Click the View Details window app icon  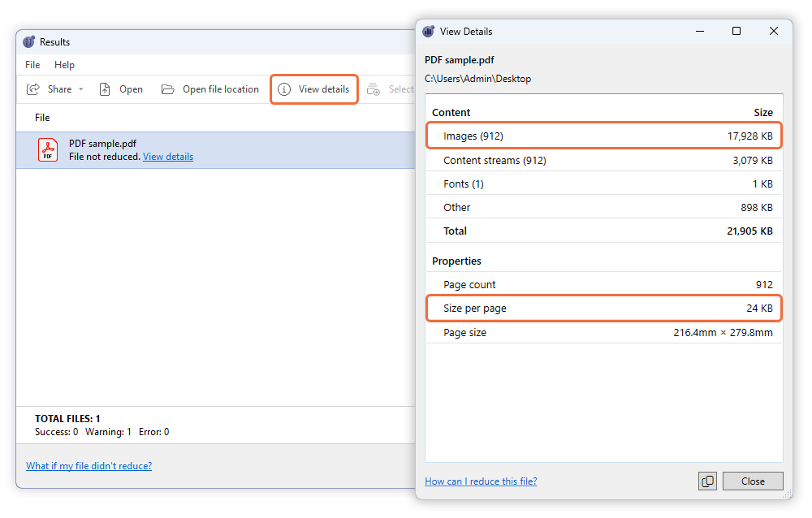pyautogui.click(x=429, y=31)
